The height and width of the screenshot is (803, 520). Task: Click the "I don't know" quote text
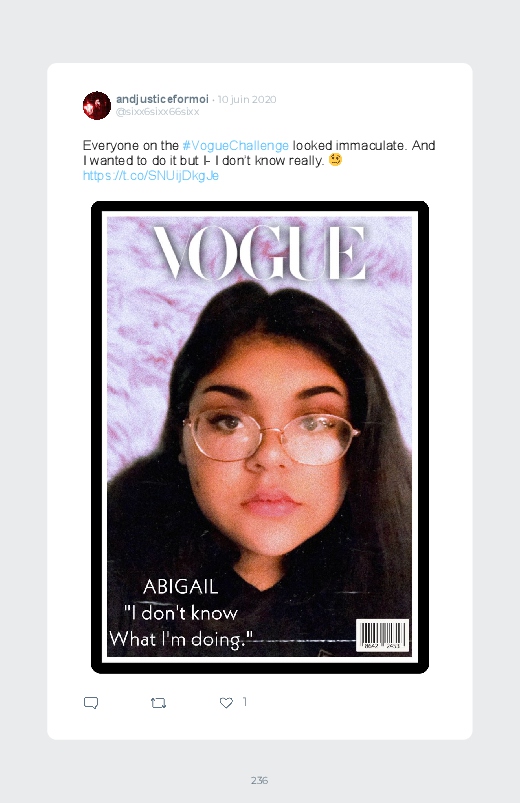181,613
